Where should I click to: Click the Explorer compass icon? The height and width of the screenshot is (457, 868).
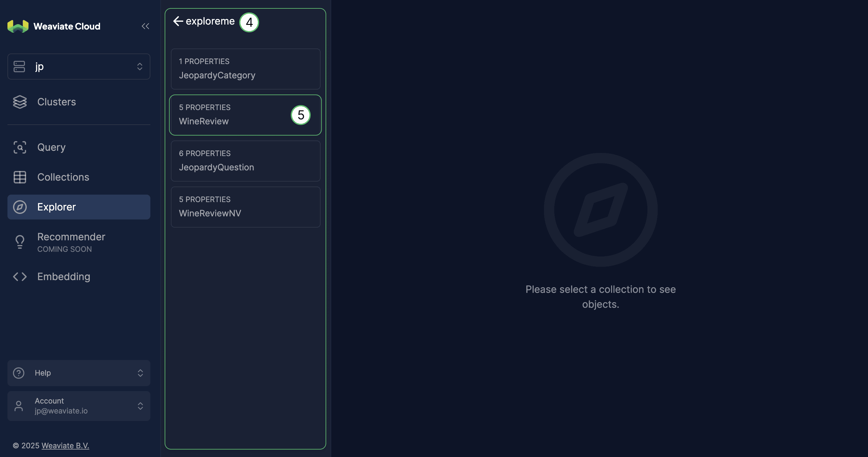click(x=20, y=207)
